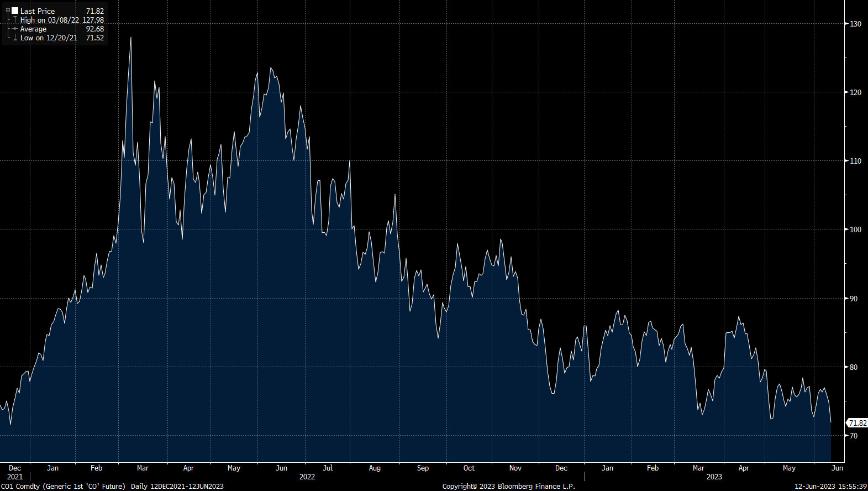Click the 2022 year label on time axis
Screen dimensions: 868x491
pyautogui.click(x=307, y=477)
